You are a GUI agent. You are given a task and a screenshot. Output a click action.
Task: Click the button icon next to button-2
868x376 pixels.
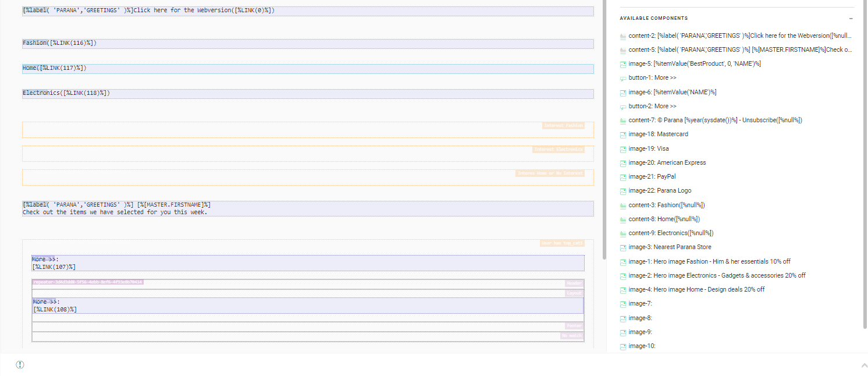tap(623, 107)
